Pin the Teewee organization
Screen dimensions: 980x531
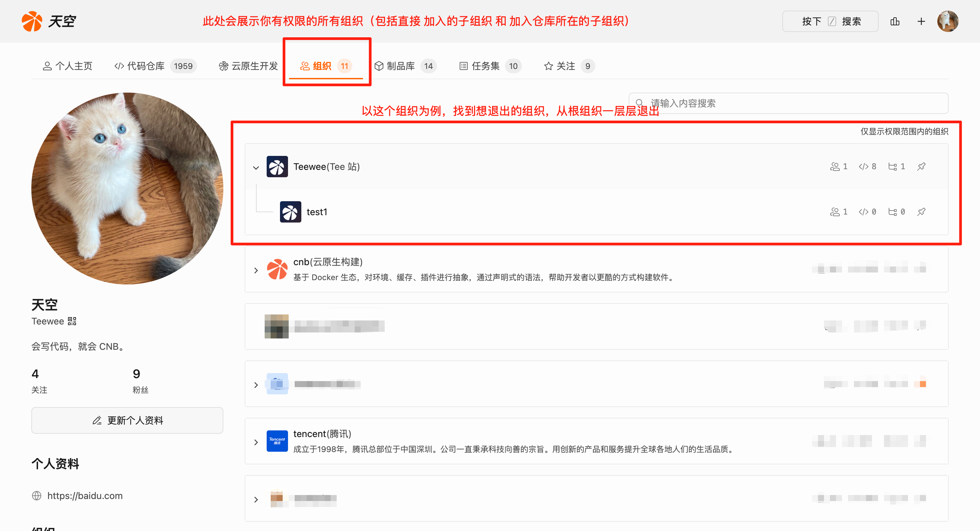pos(921,167)
